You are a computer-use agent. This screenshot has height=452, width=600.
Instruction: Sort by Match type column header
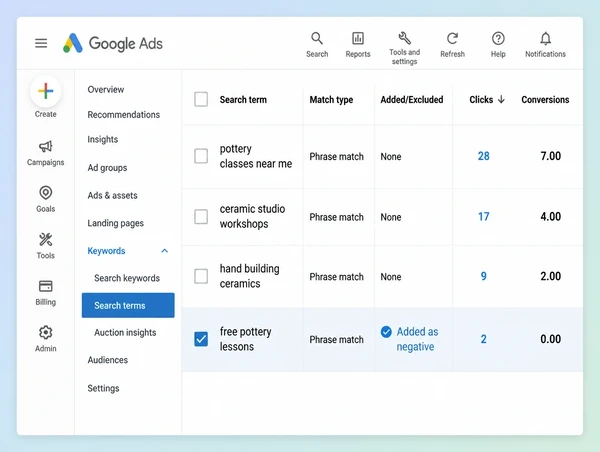point(331,100)
